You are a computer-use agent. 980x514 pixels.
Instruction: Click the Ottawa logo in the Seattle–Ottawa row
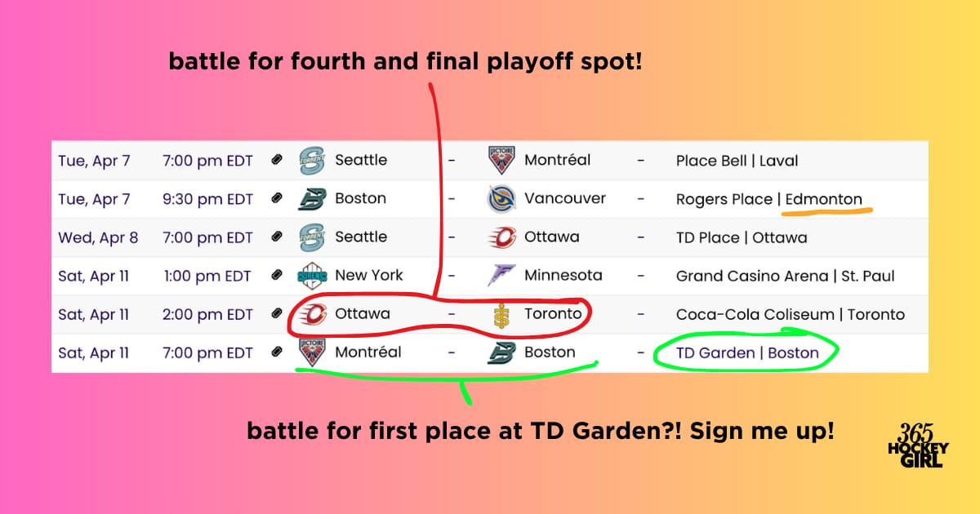pyautogui.click(x=501, y=237)
